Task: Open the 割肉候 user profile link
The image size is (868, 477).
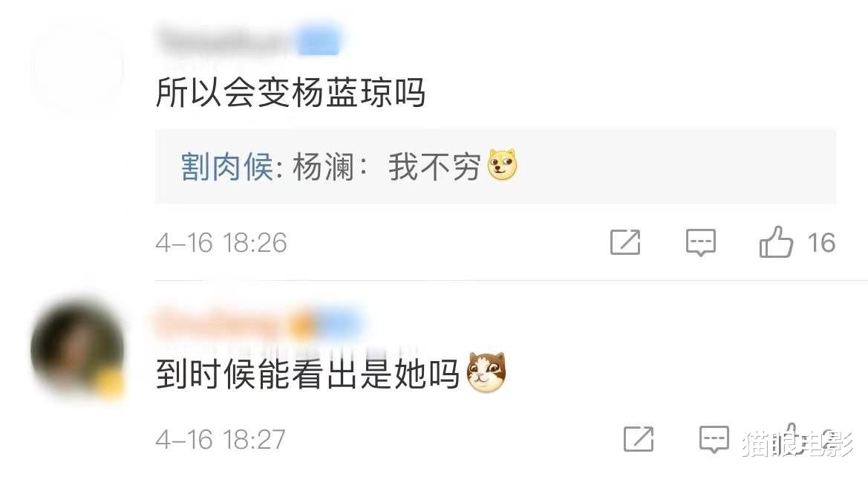Action: pos(227,166)
